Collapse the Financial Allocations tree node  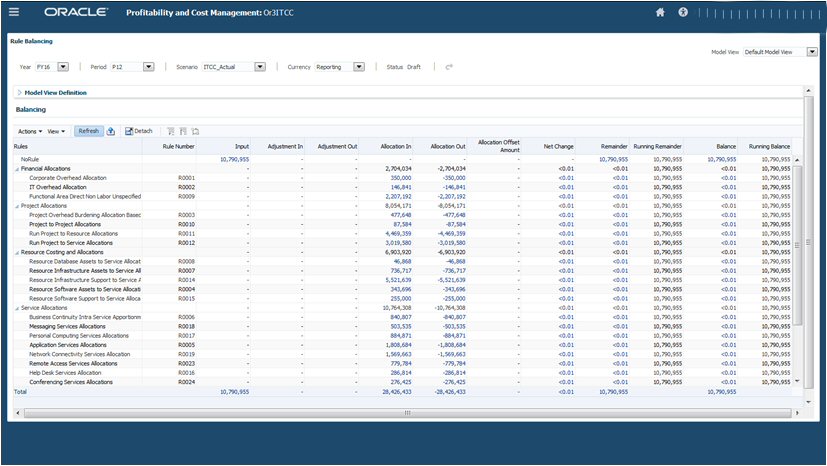click(16, 169)
